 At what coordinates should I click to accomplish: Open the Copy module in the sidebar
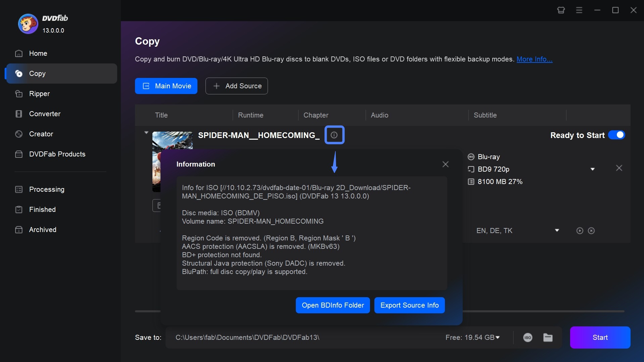click(38, 74)
